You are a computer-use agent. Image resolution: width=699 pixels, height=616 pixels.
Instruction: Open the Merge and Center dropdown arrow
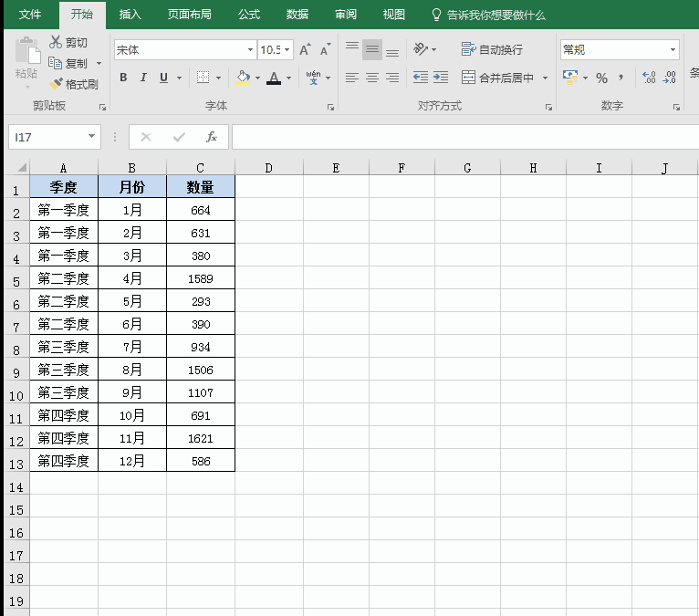tap(545, 78)
